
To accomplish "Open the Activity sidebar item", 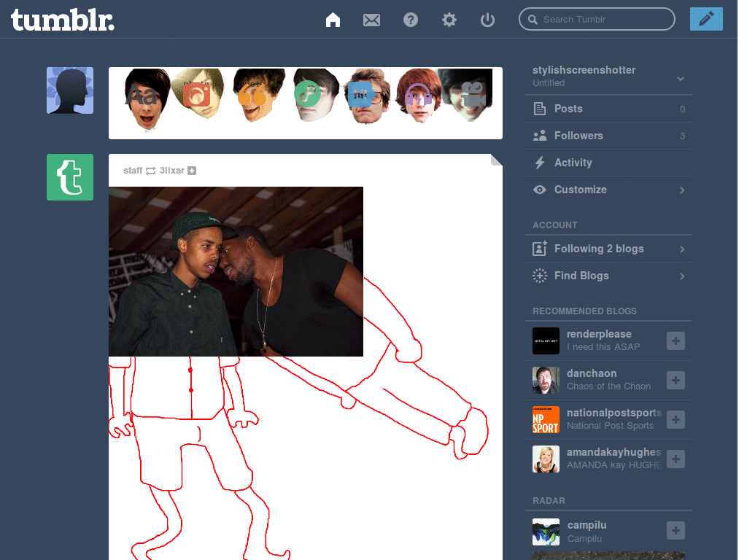I will 573,163.
